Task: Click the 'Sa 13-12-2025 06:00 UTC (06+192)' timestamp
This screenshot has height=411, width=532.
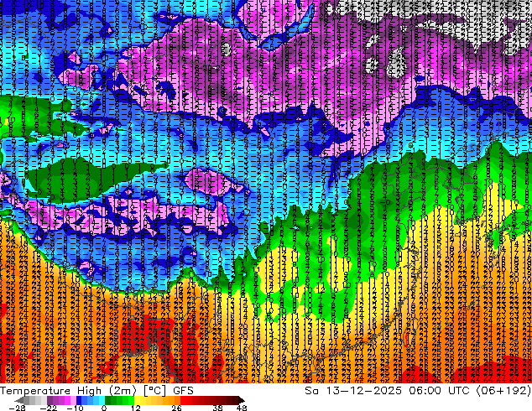Action: (418, 391)
